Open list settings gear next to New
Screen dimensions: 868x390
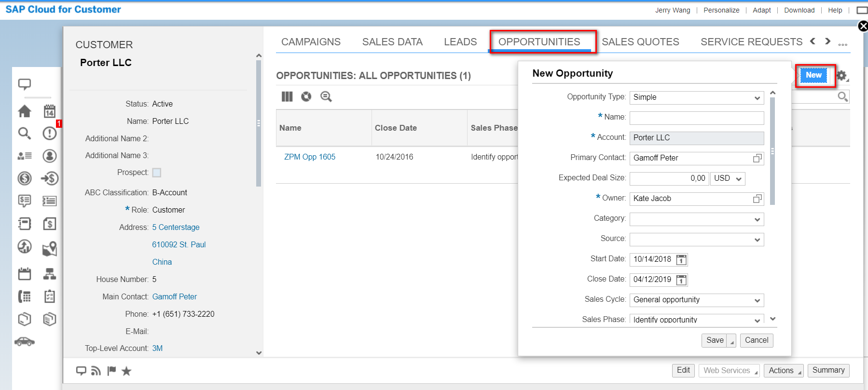coord(842,76)
